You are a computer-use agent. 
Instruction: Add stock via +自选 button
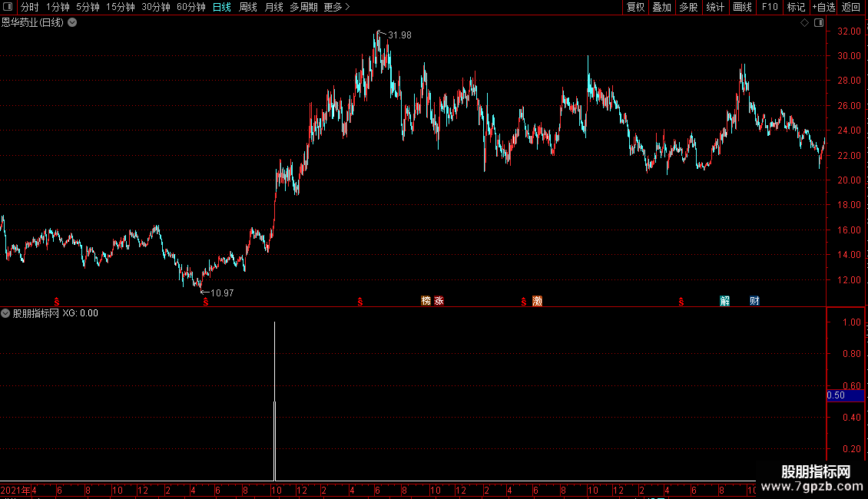tap(823, 7)
